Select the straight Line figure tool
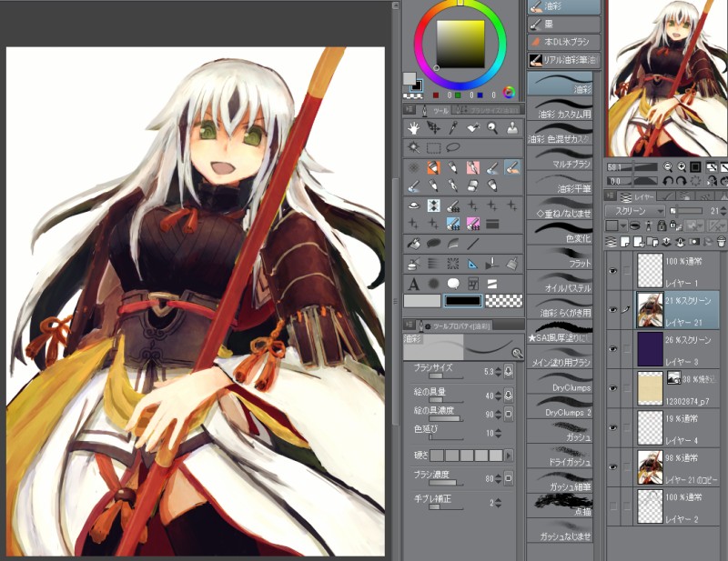This screenshot has height=561, width=728. pos(472,244)
